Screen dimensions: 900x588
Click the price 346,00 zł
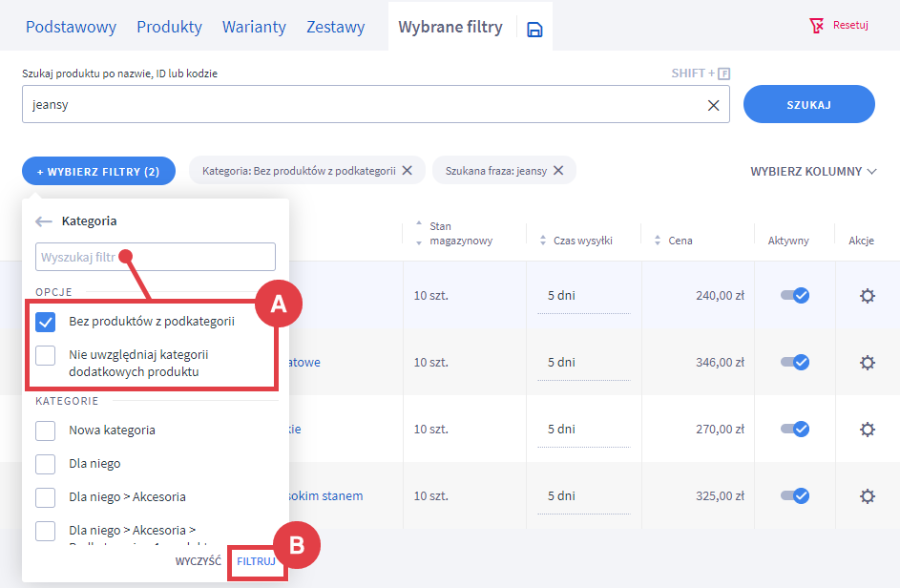(721, 363)
